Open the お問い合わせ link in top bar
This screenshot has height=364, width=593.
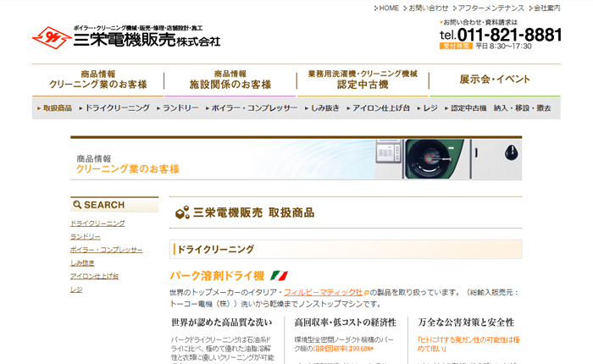pyautogui.click(x=428, y=8)
